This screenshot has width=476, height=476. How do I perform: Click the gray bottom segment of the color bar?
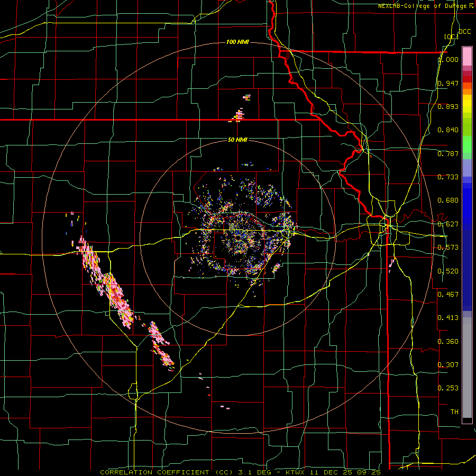coord(467,368)
